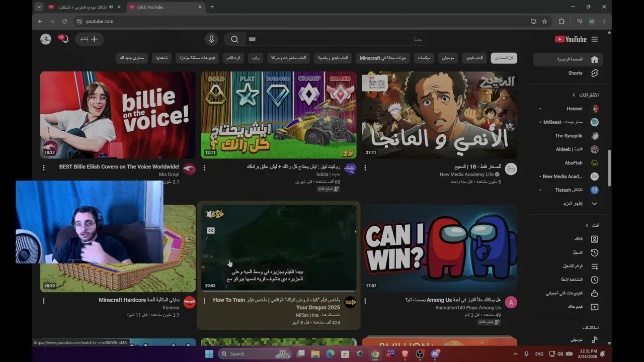
Task: Expand the Subscriptions section header
Action: coord(585,95)
